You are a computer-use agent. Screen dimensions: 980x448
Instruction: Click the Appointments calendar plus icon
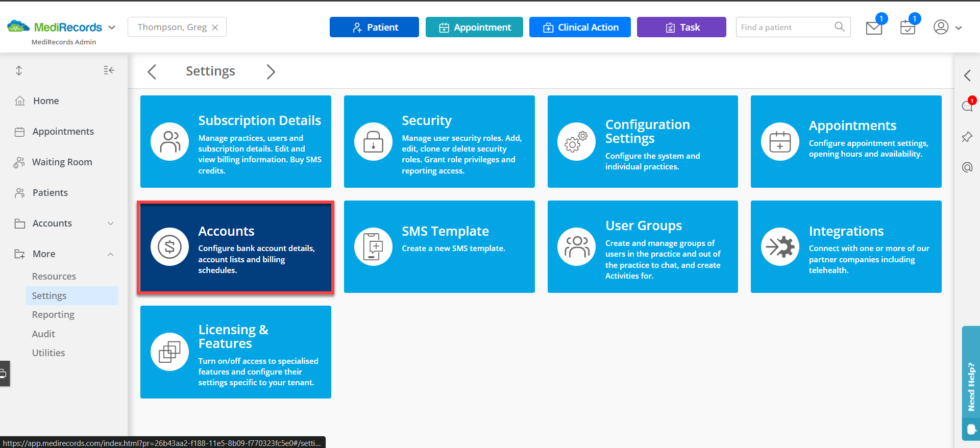[780, 142]
